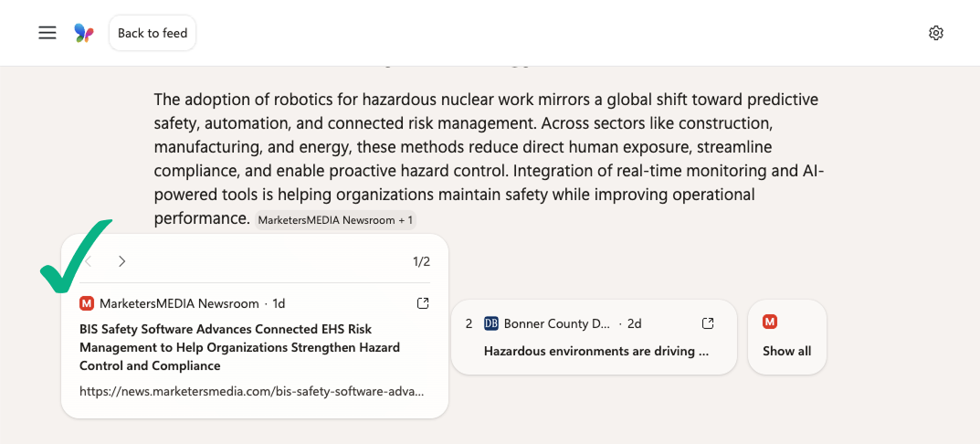Click Show all sources card
The height and width of the screenshot is (444, 980).
click(x=787, y=337)
